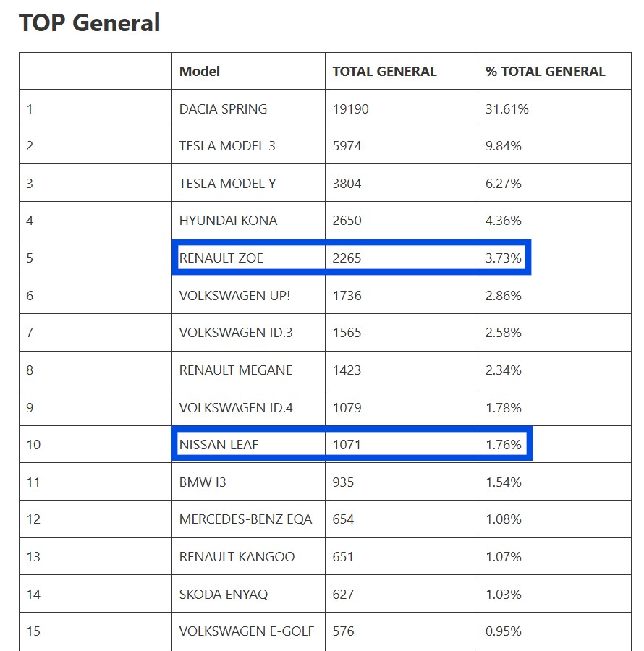Select the RENAULT MEGANE cell
This screenshot has width=644, height=651.
coord(236,370)
